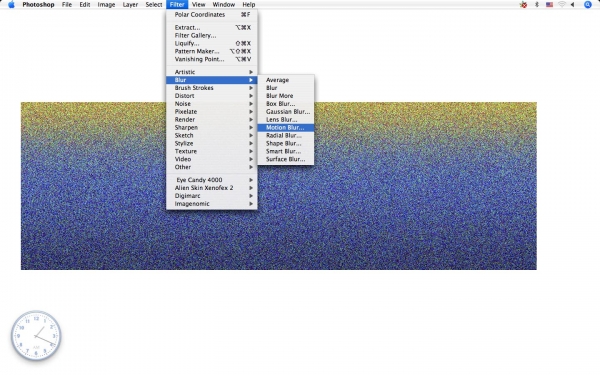Click the US flag input menu
600x375 pixels.
(549, 5)
